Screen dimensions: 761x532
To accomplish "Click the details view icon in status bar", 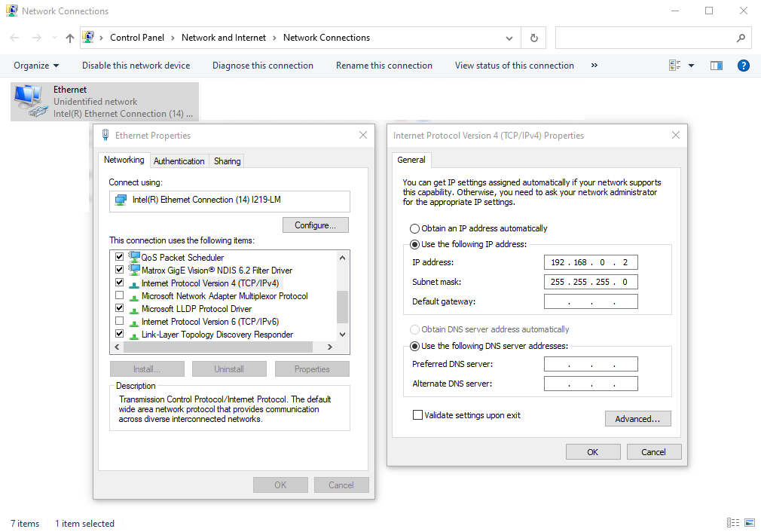I will coord(732,523).
